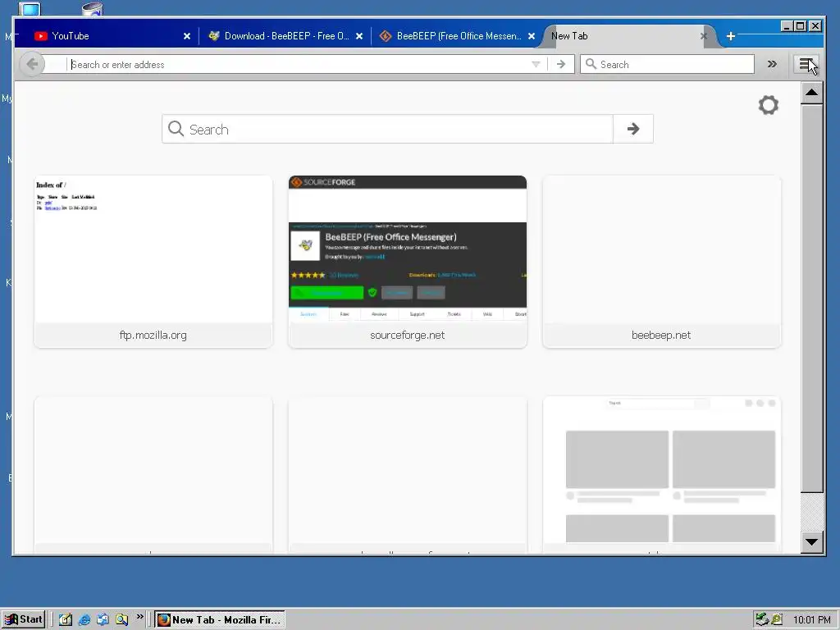The height and width of the screenshot is (630, 840).
Task: Click the SourceForge diamond tab favicon
Action: click(x=386, y=36)
